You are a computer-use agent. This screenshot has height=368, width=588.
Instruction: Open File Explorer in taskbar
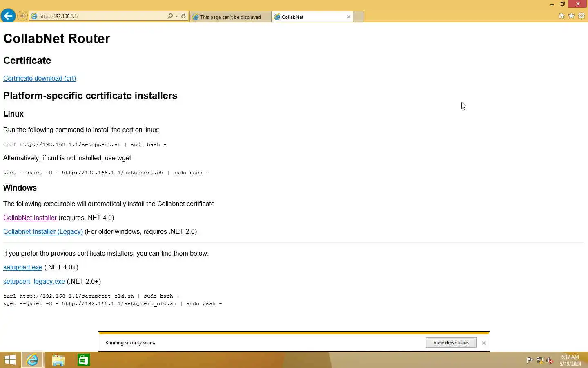click(58, 360)
